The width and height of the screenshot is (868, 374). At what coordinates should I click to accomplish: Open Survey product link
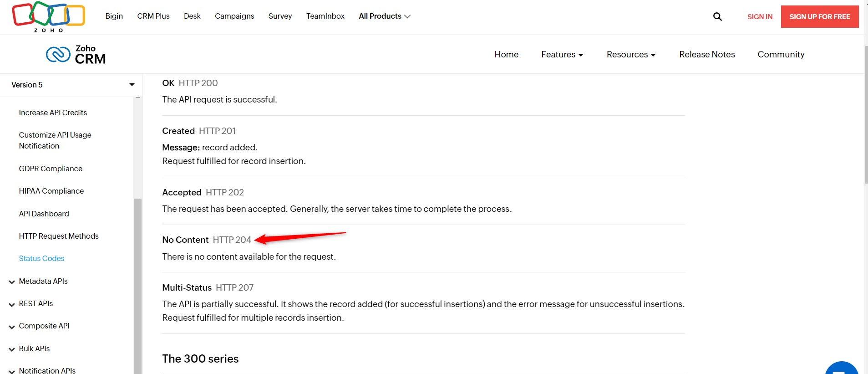click(x=280, y=16)
